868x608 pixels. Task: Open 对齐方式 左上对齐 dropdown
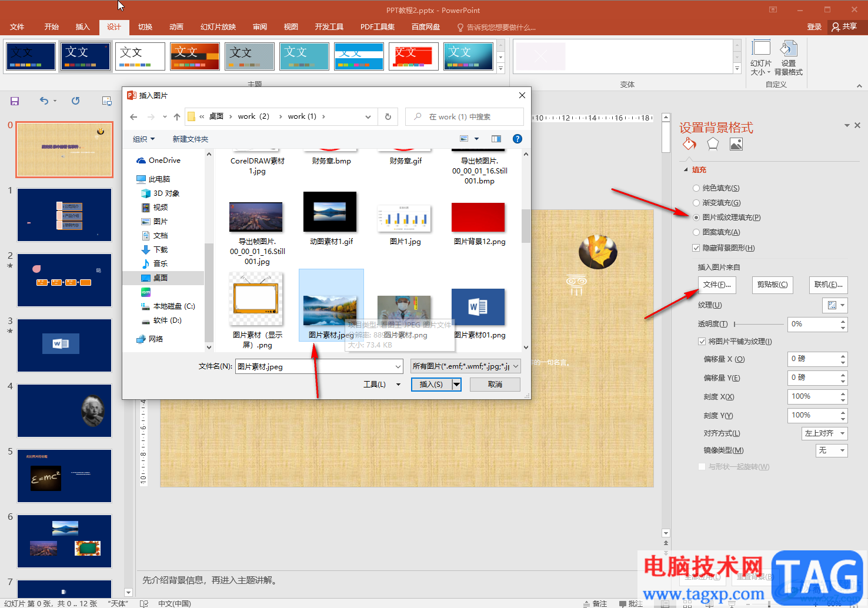click(x=824, y=433)
